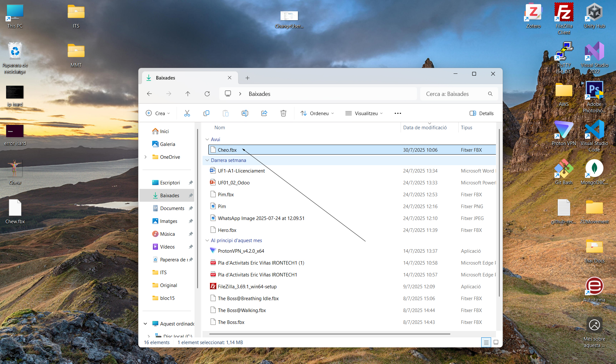The height and width of the screenshot is (364, 616).
Task: Select the Hero.fbx file
Action: pyautogui.click(x=227, y=230)
